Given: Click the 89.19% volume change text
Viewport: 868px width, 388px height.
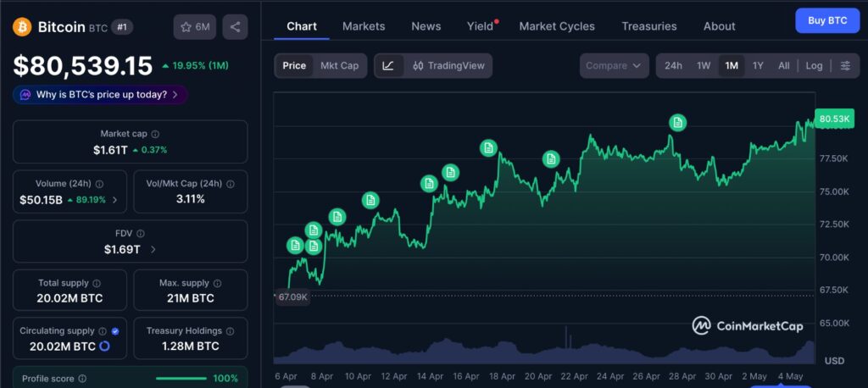Looking at the screenshot, I should pyautogui.click(x=89, y=200).
